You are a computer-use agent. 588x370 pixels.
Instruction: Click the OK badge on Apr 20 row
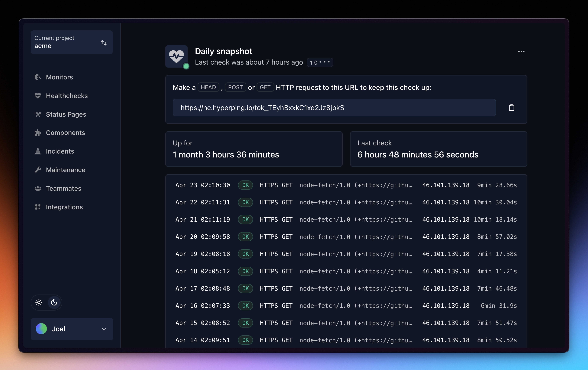[x=245, y=237]
